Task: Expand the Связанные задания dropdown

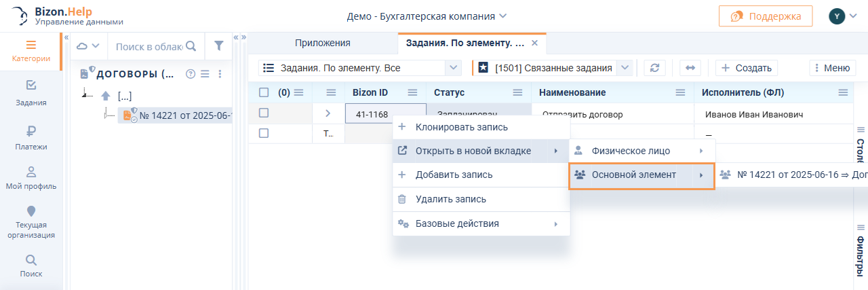Action: 625,68
